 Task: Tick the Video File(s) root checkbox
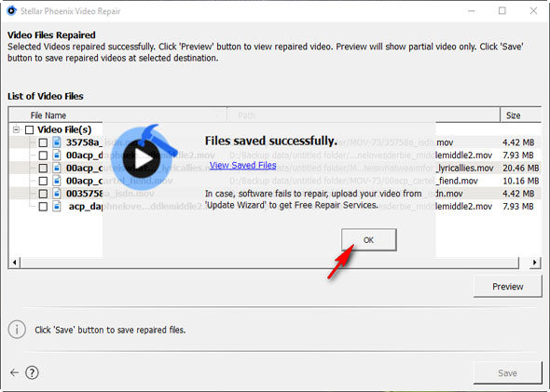pyautogui.click(x=30, y=130)
